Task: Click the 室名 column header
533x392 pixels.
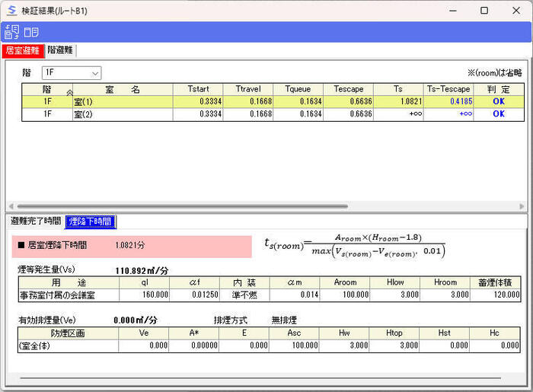Action: (123, 89)
